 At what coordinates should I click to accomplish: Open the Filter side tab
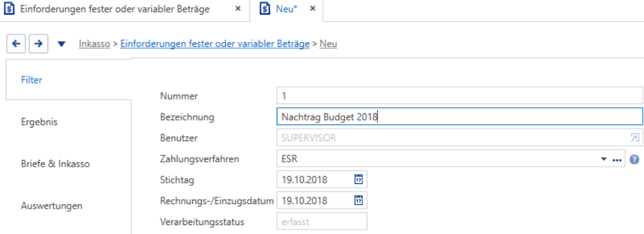(69, 80)
